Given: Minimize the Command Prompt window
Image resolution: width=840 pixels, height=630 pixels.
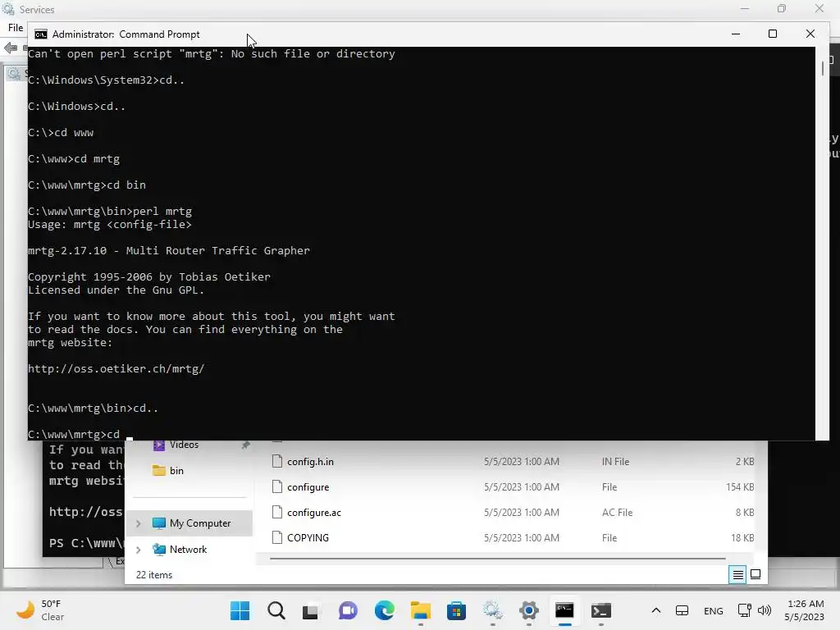Looking at the screenshot, I should [736, 34].
